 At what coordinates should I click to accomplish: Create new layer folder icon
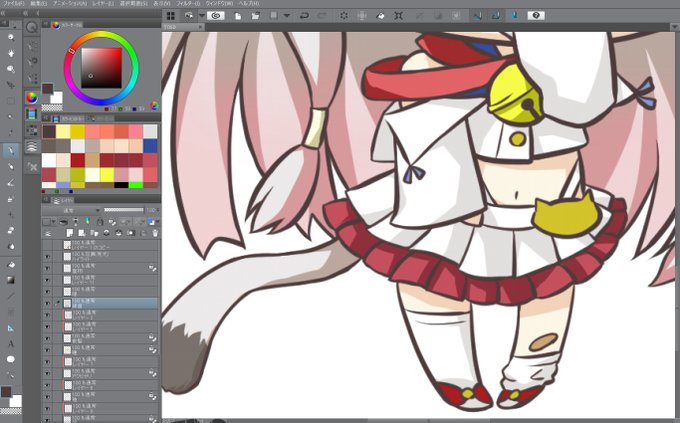click(94, 233)
